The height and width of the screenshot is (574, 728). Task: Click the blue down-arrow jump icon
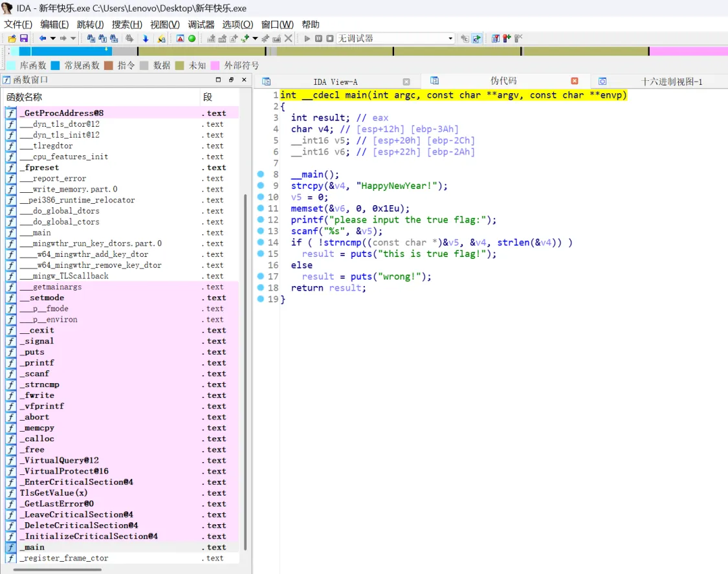tap(146, 39)
